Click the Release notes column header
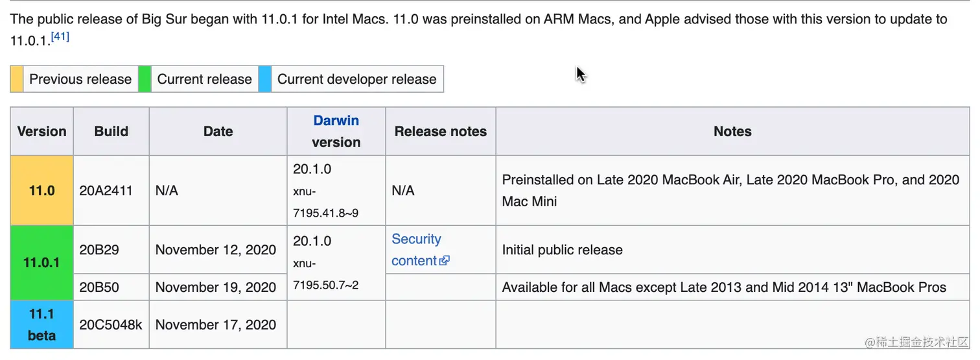The image size is (980, 360). pyautogui.click(x=441, y=131)
